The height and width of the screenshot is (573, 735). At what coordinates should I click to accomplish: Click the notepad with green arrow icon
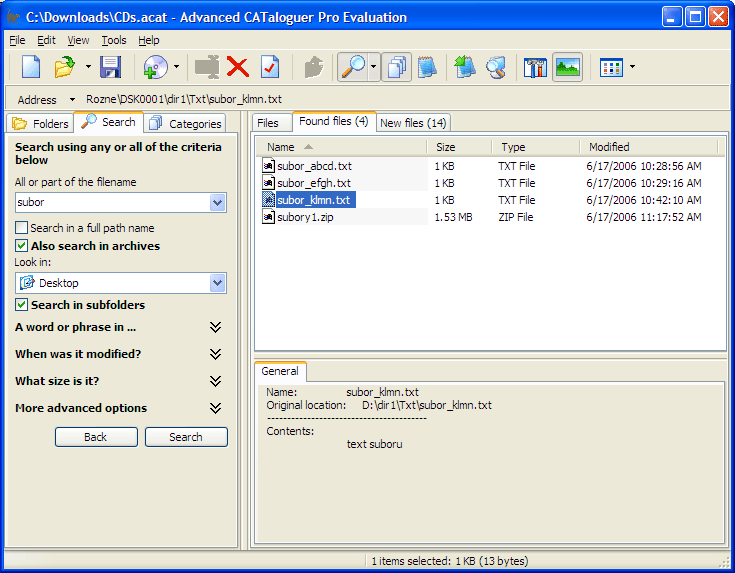465,67
